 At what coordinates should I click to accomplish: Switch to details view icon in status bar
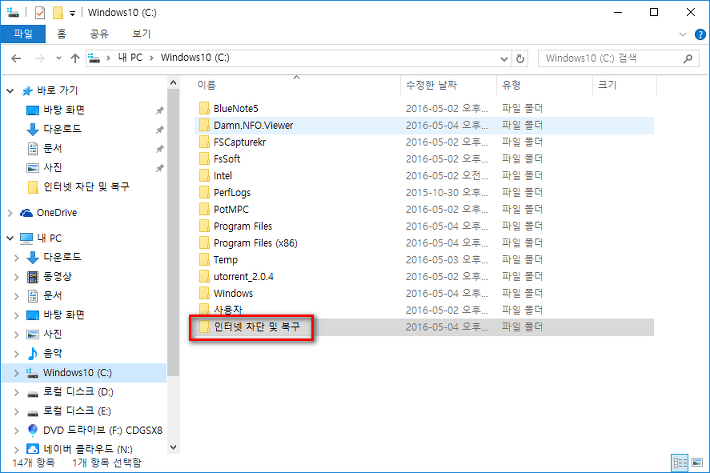coord(680,463)
